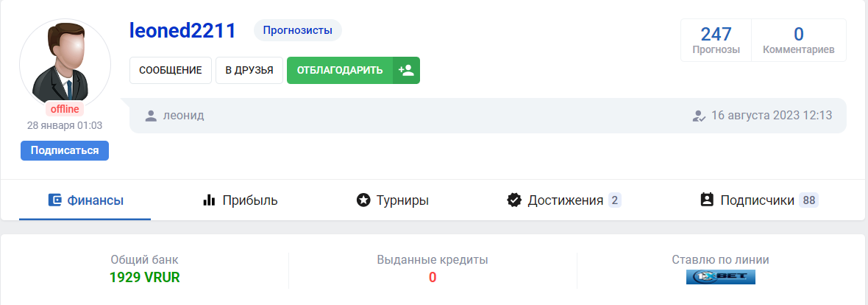This screenshot has height=305, width=868.
Task: Open the Турниры tab
Action: point(394,200)
